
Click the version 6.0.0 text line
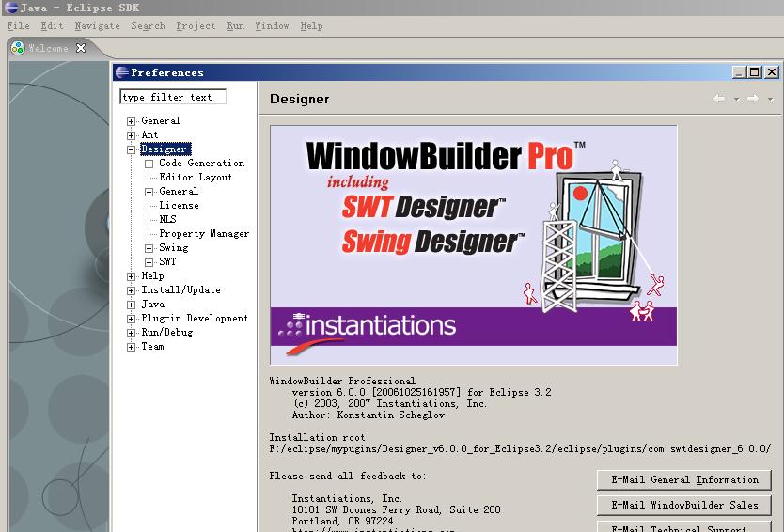click(x=421, y=393)
